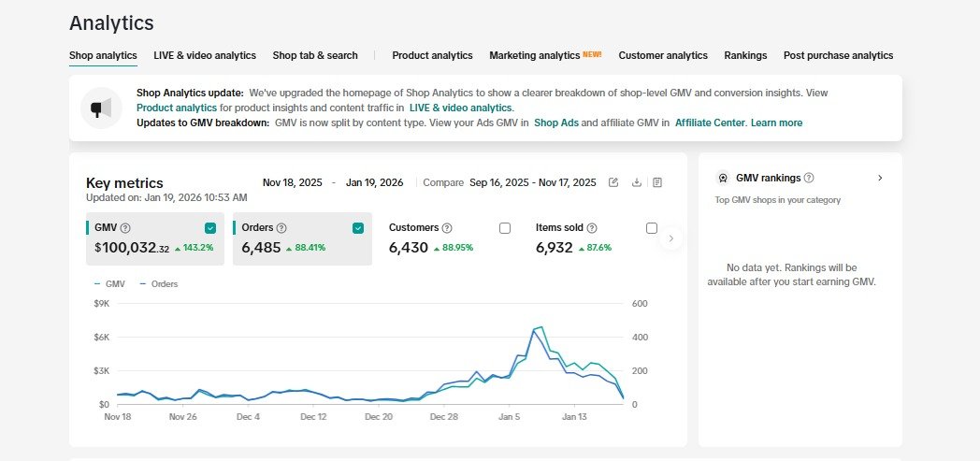The height and width of the screenshot is (461, 980).
Task: Uncheck the Orders metric checkbox
Action: tap(358, 228)
